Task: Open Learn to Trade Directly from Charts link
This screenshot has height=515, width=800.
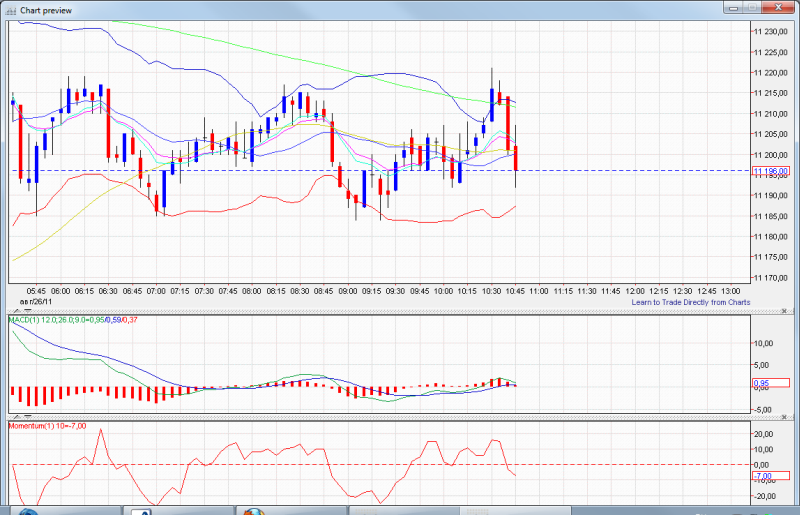Action: click(x=690, y=302)
